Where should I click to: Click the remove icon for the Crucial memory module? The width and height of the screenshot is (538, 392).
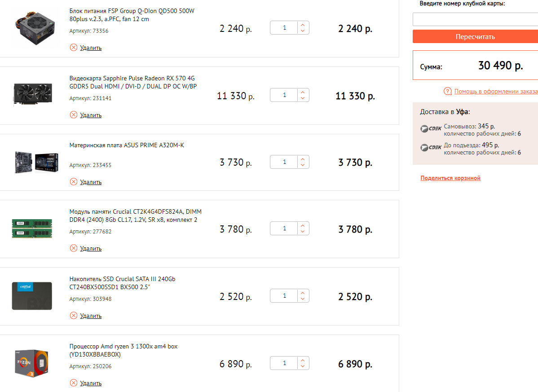[74, 248]
